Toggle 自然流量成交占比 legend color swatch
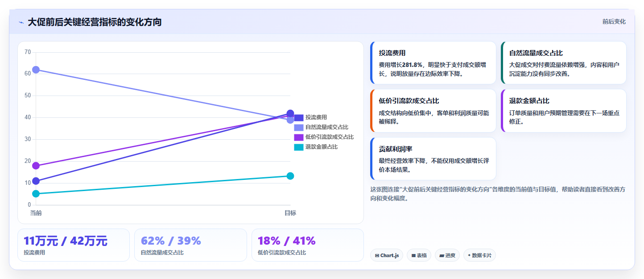 coord(299,127)
